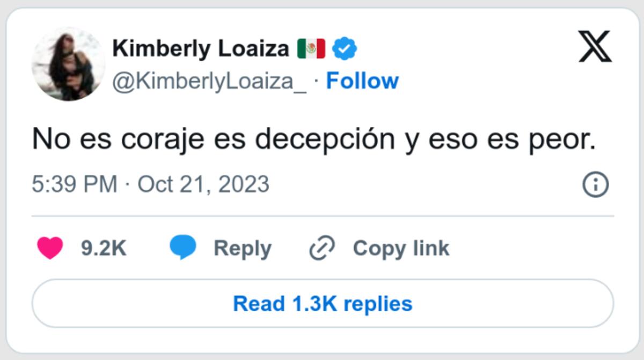Click the chain link icon
Screen dimensions: 644x360
coord(322,248)
